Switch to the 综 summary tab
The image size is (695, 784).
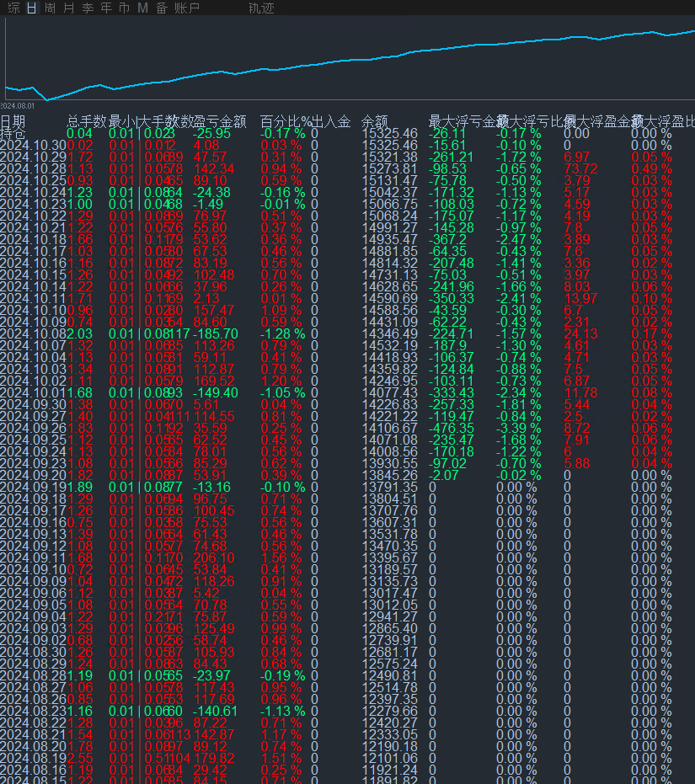pyautogui.click(x=14, y=8)
